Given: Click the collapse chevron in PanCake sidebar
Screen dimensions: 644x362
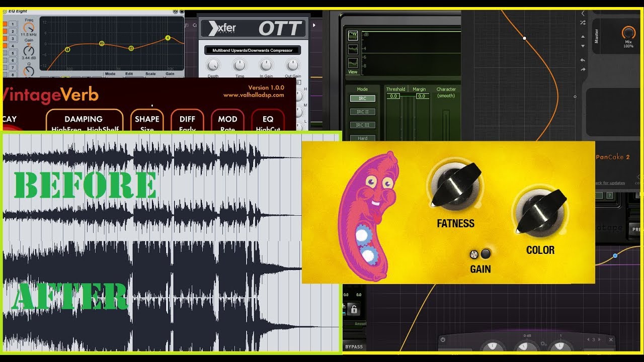Looking at the screenshot, I should point(583,14).
